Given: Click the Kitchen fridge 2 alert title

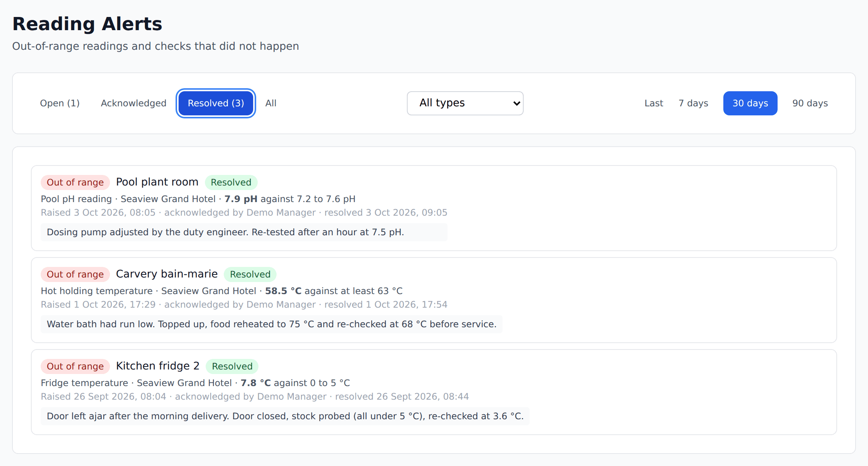Looking at the screenshot, I should point(157,366).
